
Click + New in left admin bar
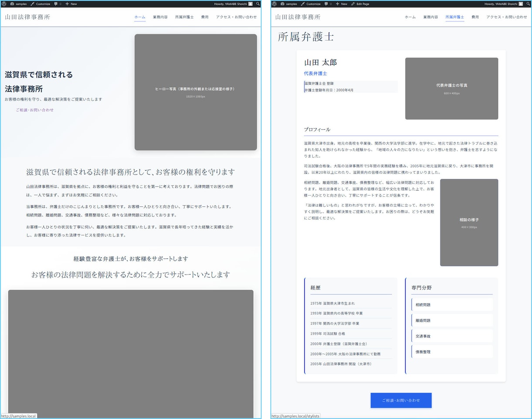[x=71, y=3]
